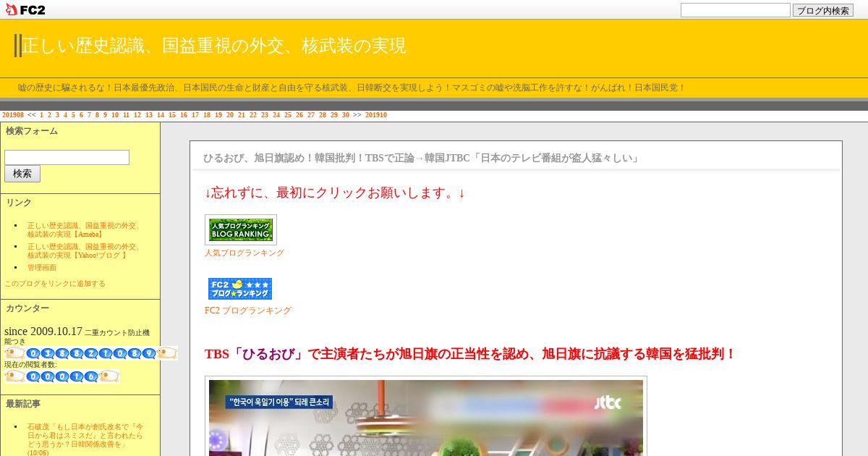Click the FC2 logo in top bar
The image size is (868, 456).
point(25,9)
